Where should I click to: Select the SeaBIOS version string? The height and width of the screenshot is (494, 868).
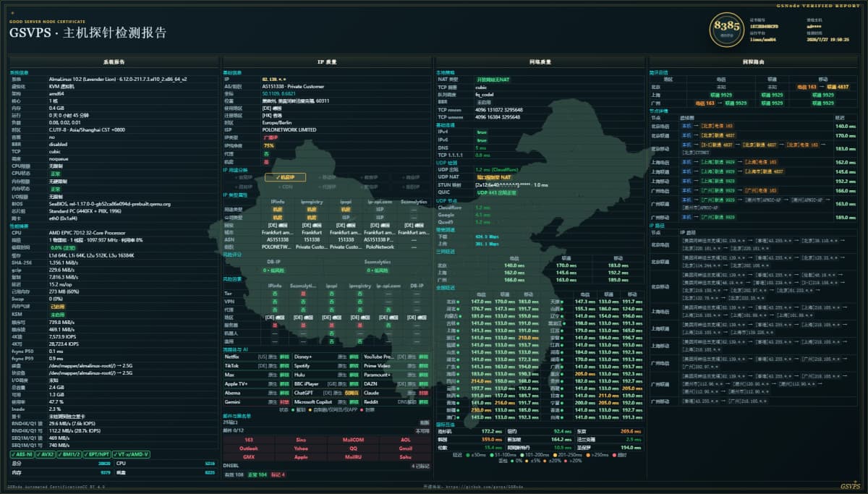tap(110, 204)
